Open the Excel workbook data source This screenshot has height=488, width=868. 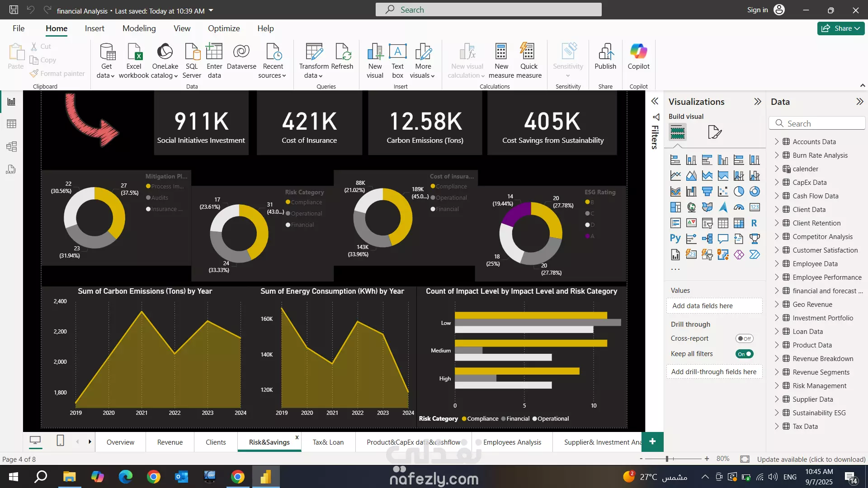(134, 52)
